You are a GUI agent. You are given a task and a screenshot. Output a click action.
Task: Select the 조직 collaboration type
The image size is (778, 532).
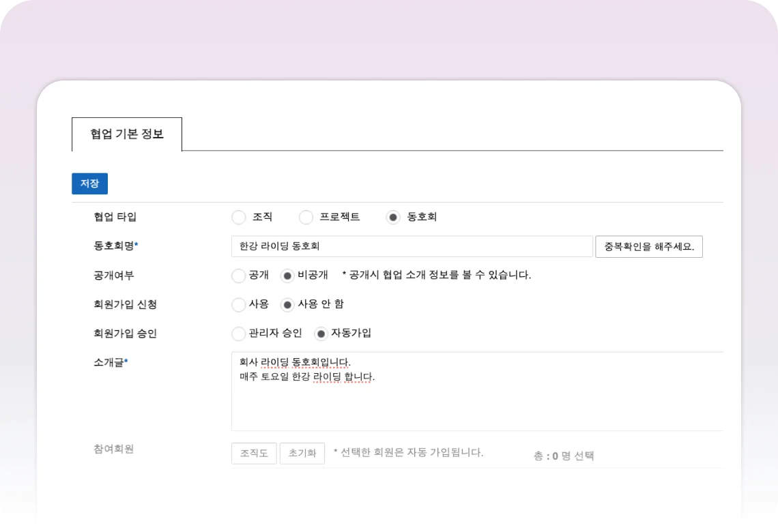(239, 218)
